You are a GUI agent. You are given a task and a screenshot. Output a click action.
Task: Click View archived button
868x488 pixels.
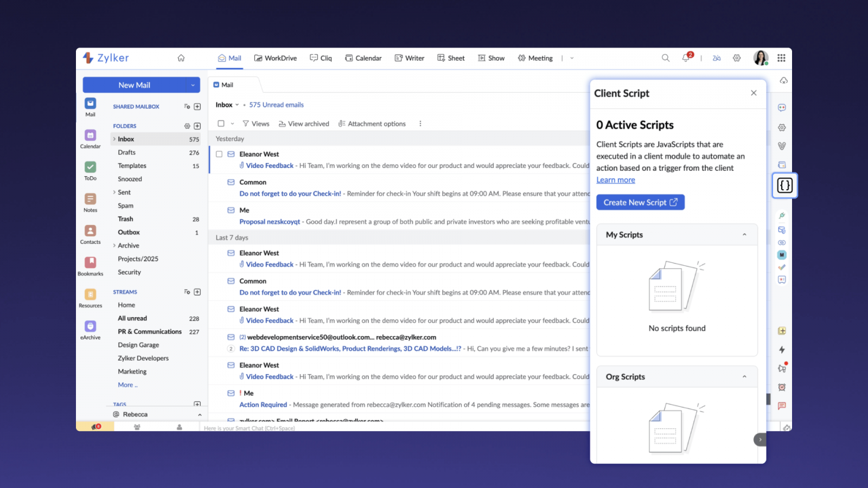tap(304, 124)
